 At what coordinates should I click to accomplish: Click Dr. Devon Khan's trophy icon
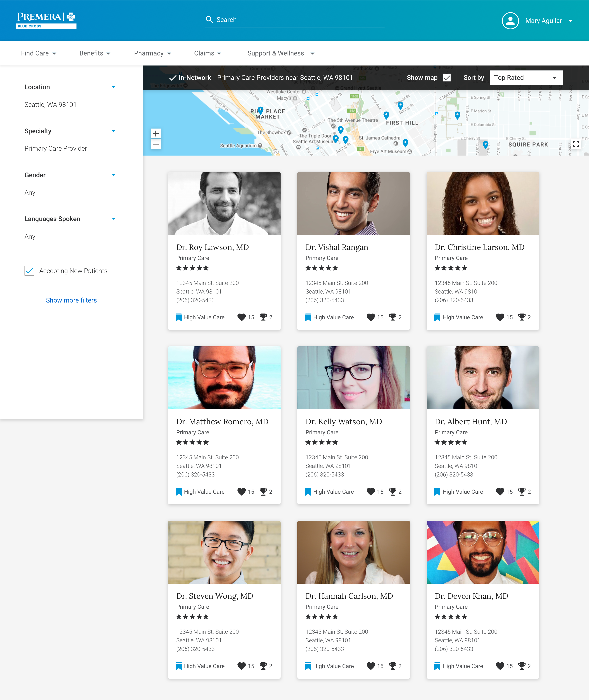point(522,666)
